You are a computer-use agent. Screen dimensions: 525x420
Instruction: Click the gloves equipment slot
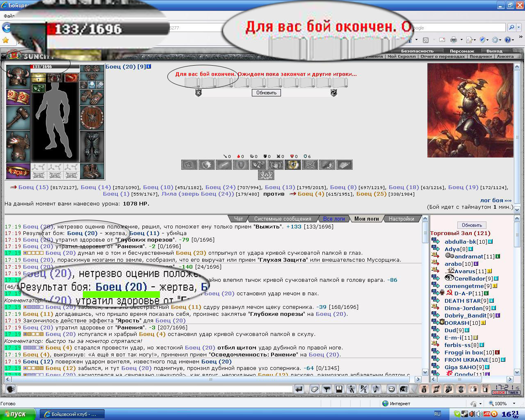point(92,98)
